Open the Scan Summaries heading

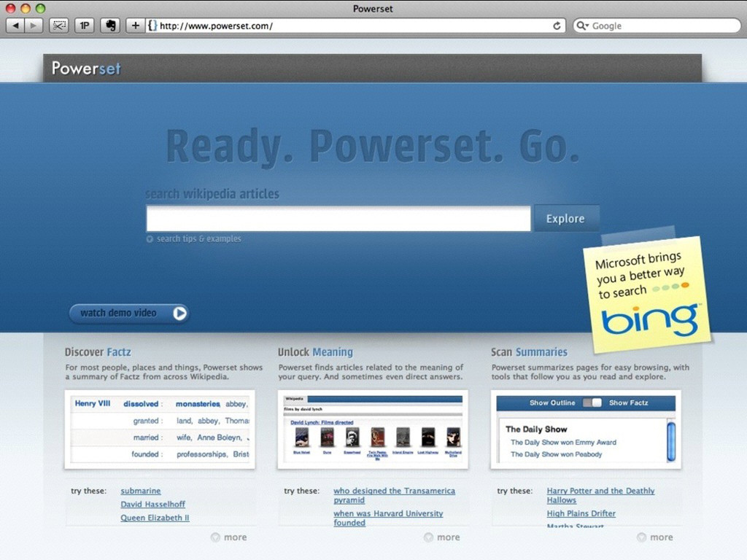[x=530, y=352]
